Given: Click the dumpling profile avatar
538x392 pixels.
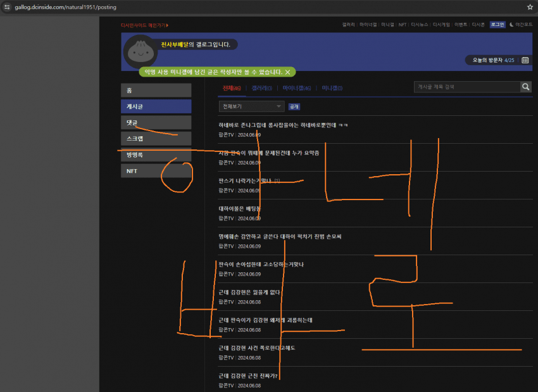Looking at the screenshot, I should (x=140, y=52).
